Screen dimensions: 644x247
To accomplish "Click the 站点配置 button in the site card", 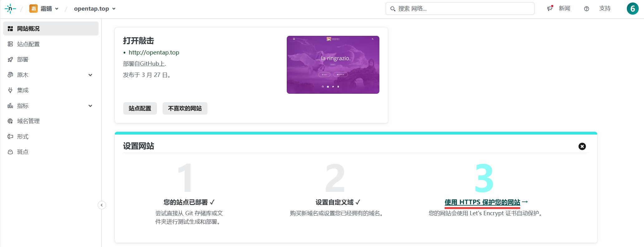I will [x=140, y=108].
